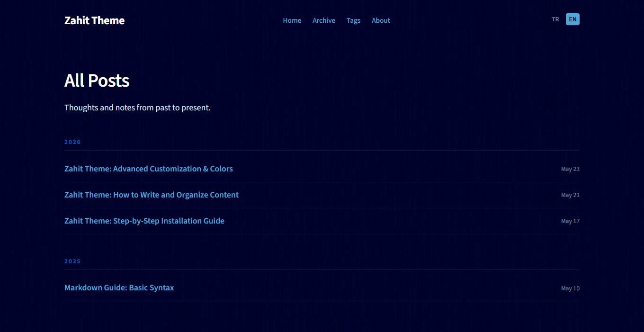
Task: Switch language to TR
Action: [555, 19]
